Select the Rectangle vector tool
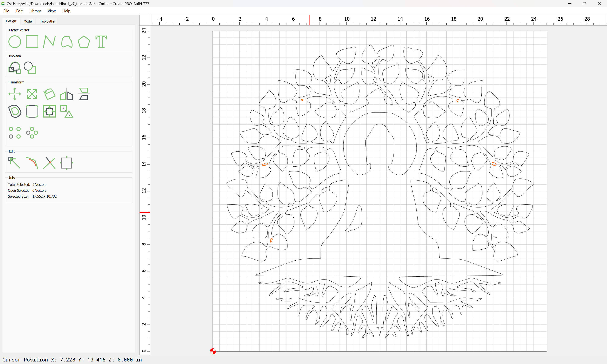 click(32, 42)
